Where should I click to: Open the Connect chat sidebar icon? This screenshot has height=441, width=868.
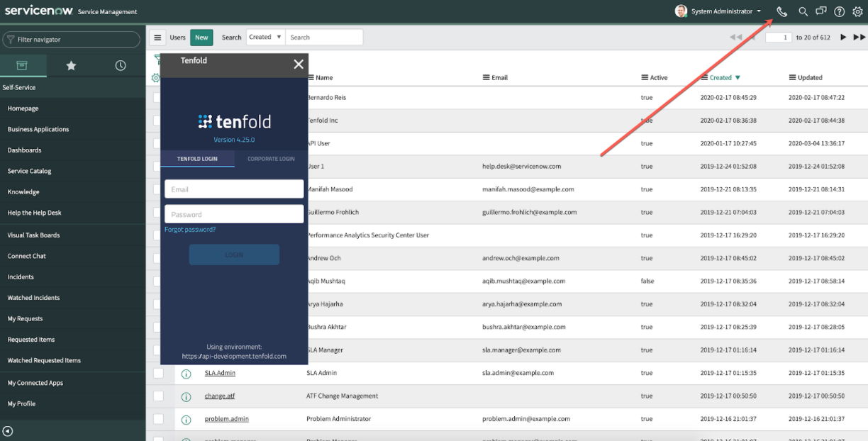coord(821,11)
